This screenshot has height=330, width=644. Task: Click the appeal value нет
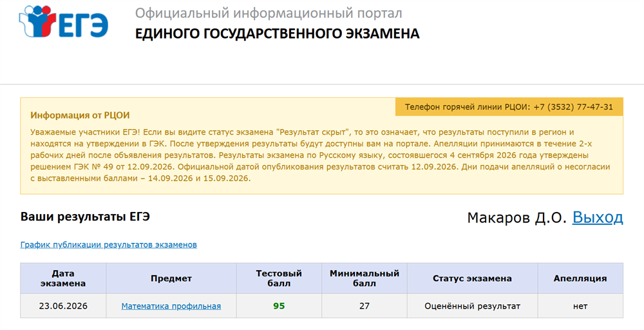coord(580,306)
